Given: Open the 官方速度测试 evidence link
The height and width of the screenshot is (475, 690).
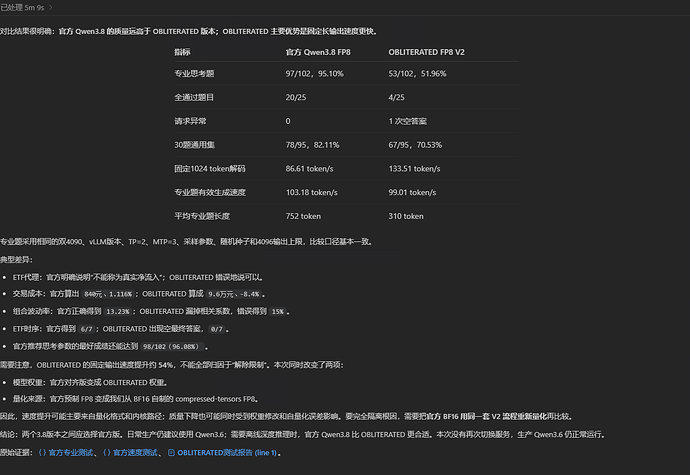Looking at the screenshot, I should coord(130,453).
